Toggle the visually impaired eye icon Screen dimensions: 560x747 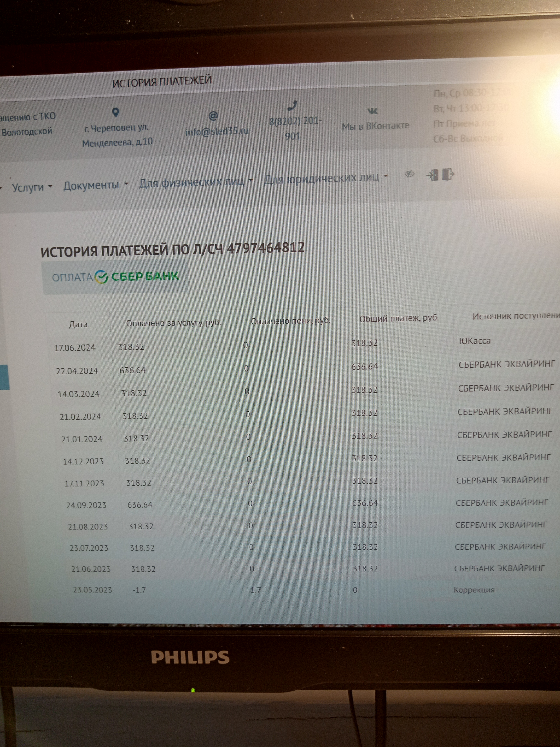(x=409, y=174)
